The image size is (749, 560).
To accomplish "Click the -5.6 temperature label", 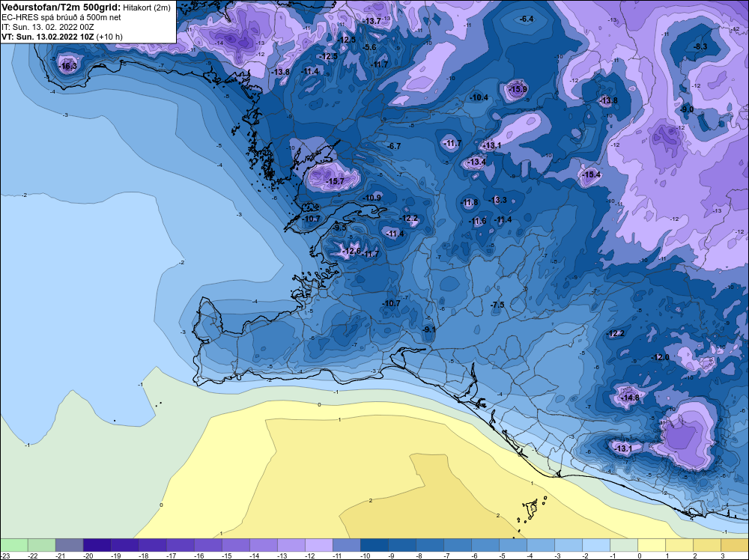I will [369, 47].
